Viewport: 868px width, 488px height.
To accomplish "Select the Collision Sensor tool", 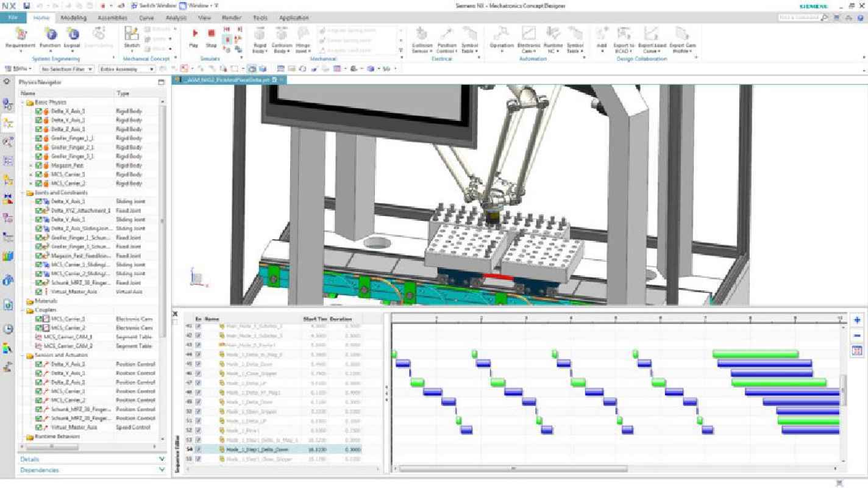I will tap(422, 37).
